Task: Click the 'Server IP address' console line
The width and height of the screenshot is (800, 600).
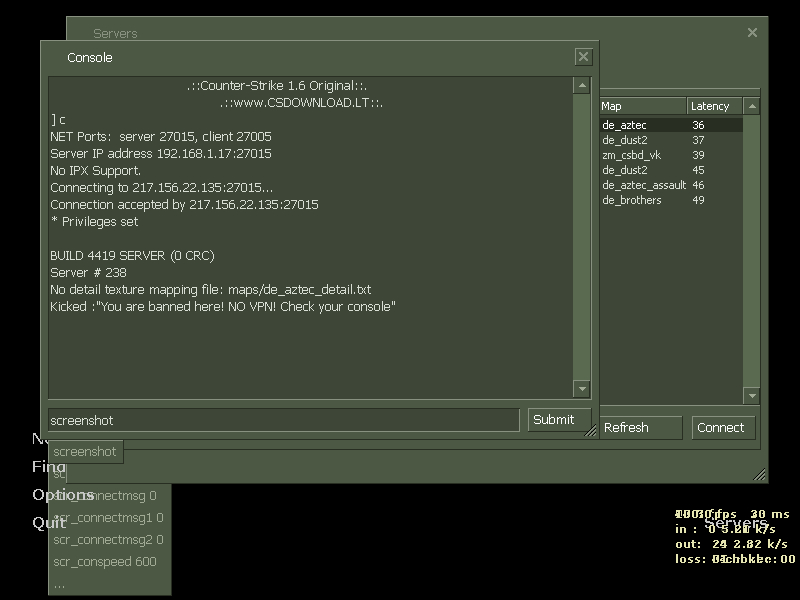Action: [161, 154]
